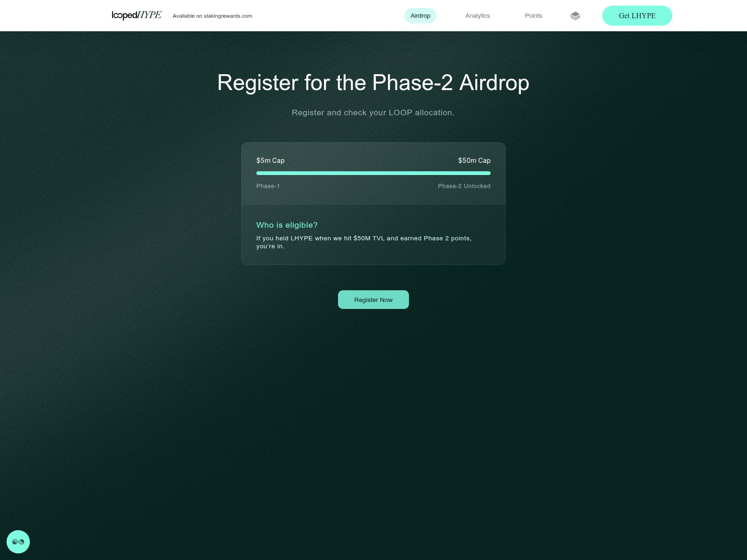
Task: Toggle the Airdrop pill in the navigation
Action: click(420, 15)
